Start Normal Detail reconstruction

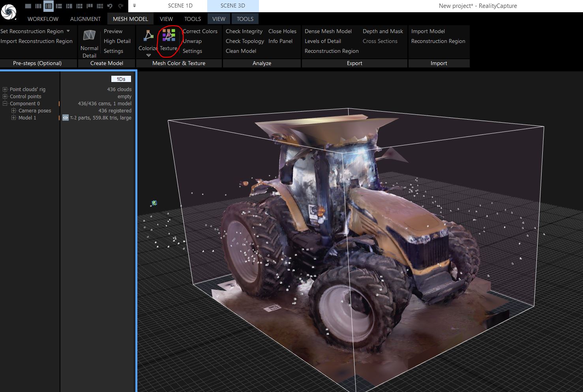pyautogui.click(x=89, y=36)
